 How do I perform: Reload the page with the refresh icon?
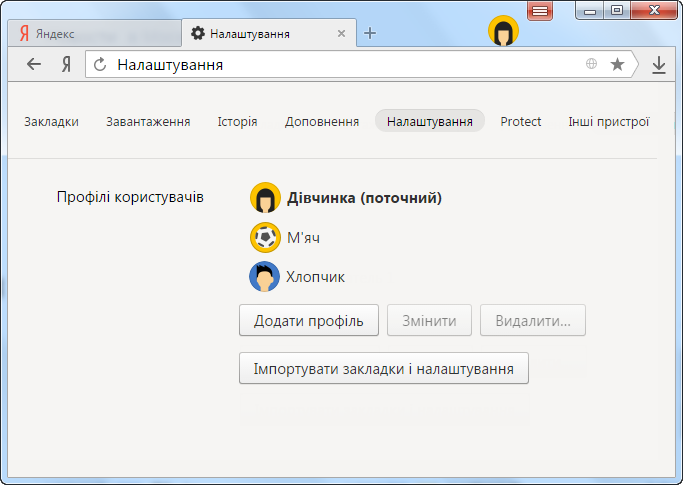[x=100, y=64]
